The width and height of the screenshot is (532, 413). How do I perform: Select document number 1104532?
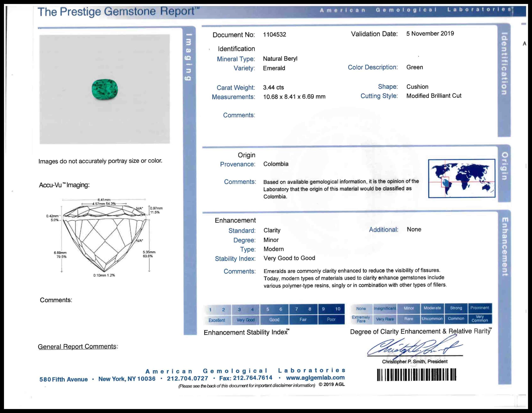click(275, 34)
